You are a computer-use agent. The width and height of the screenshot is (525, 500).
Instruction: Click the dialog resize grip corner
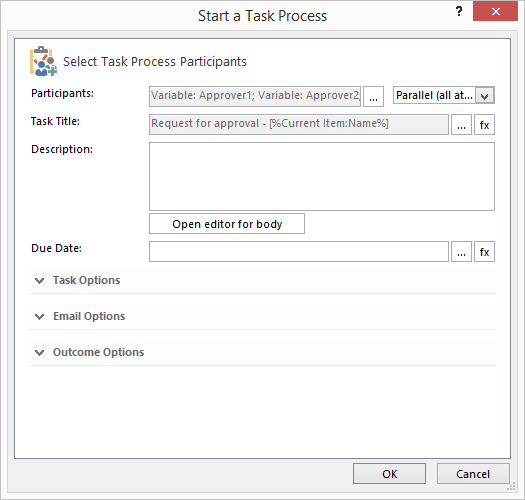511,487
